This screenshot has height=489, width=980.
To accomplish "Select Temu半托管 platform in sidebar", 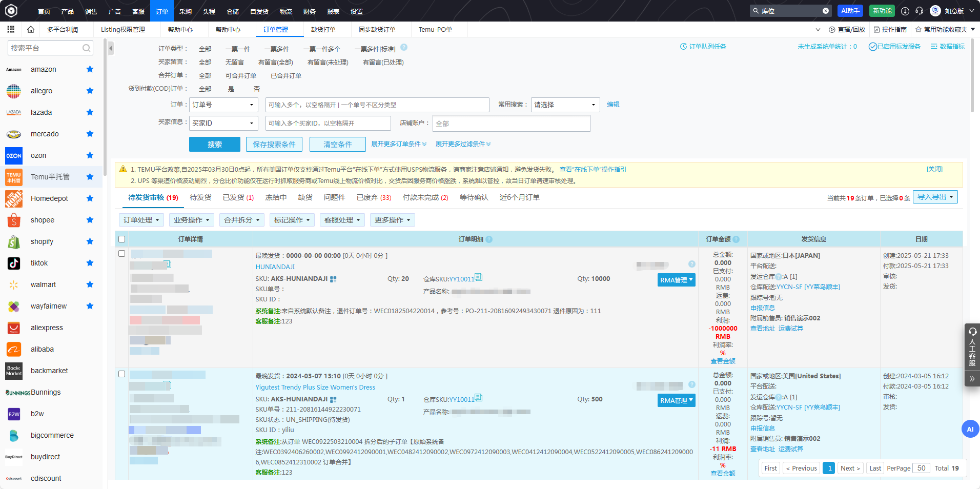I will pyautogui.click(x=50, y=176).
